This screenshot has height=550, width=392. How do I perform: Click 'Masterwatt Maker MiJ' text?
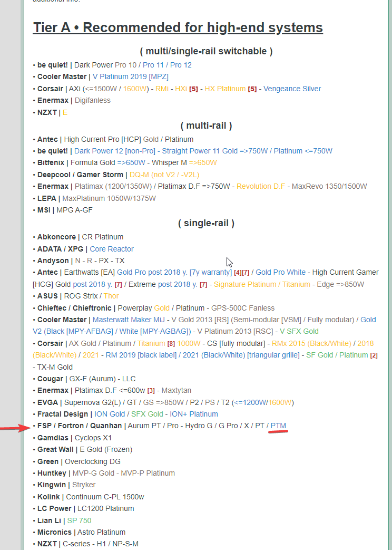point(129,320)
